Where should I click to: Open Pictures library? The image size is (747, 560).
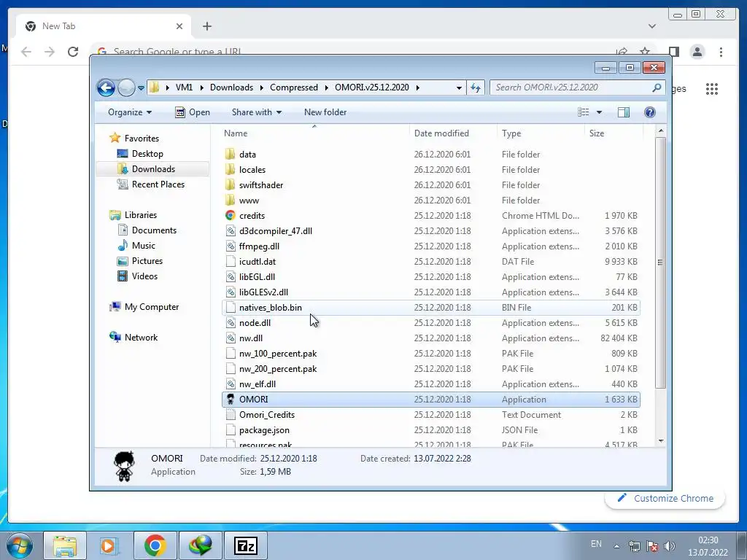pyautogui.click(x=147, y=261)
